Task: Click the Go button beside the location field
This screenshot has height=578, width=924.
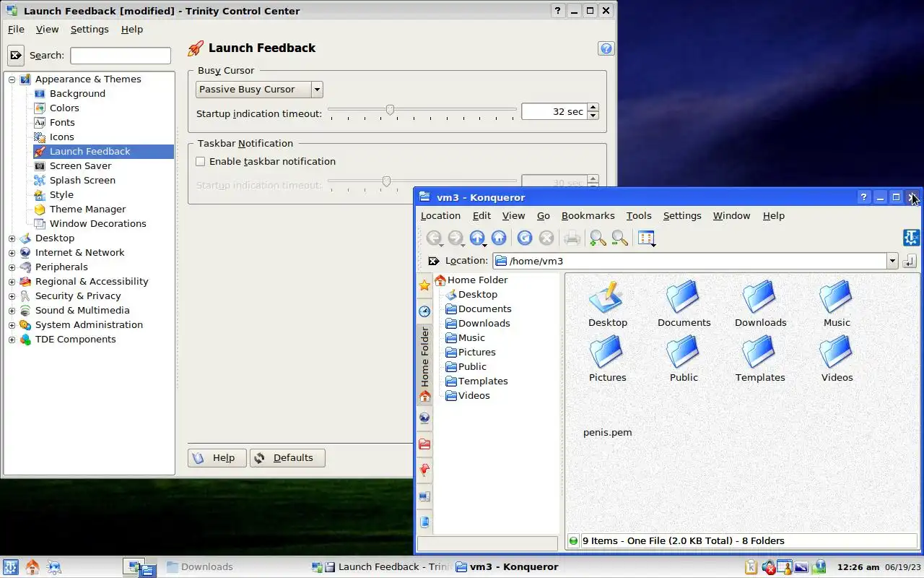Action: tap(910, 261)
